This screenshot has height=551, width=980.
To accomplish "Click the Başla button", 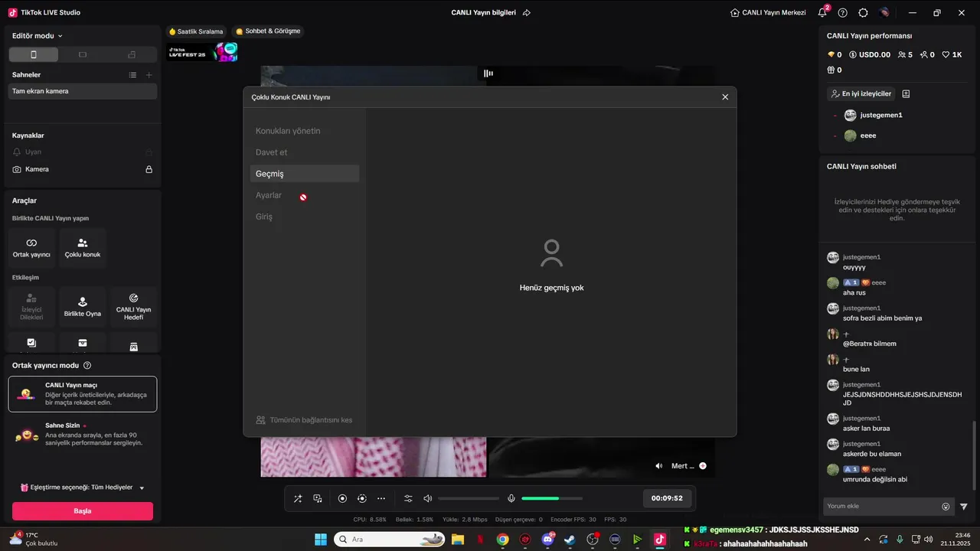I will tap(83, 511).
